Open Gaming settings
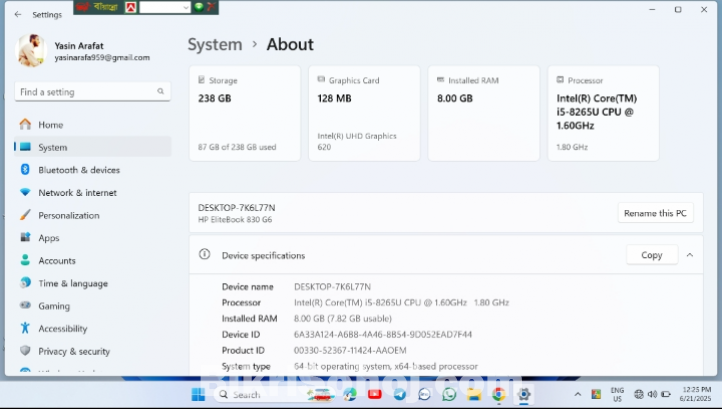 93,306
